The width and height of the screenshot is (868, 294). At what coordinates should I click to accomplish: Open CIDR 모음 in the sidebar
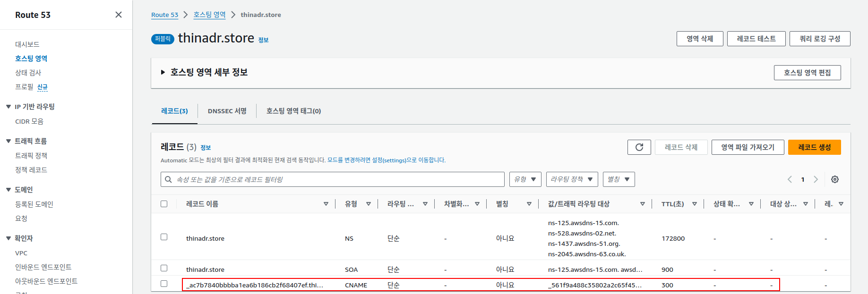click(x=29, y=121)
